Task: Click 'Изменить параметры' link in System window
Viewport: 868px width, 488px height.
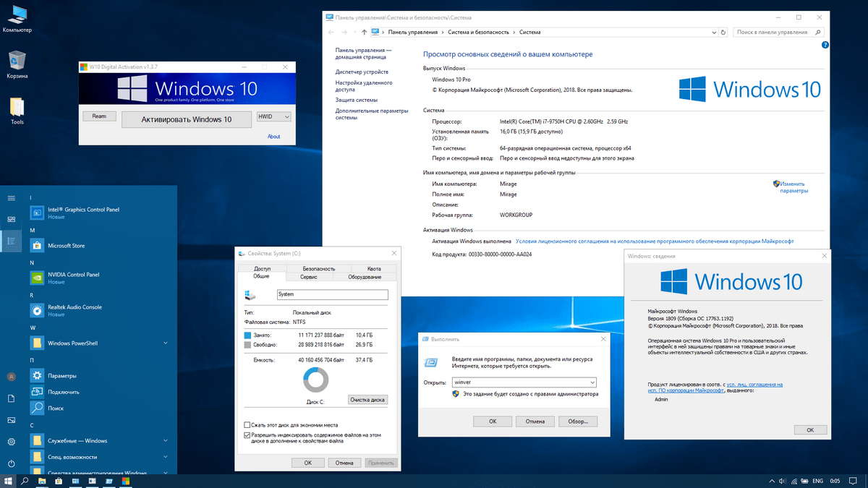Action: tap(793, 187)
